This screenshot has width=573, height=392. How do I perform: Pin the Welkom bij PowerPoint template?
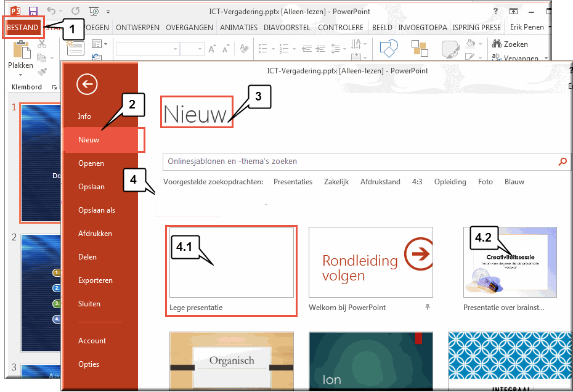[x=427, y=307]
